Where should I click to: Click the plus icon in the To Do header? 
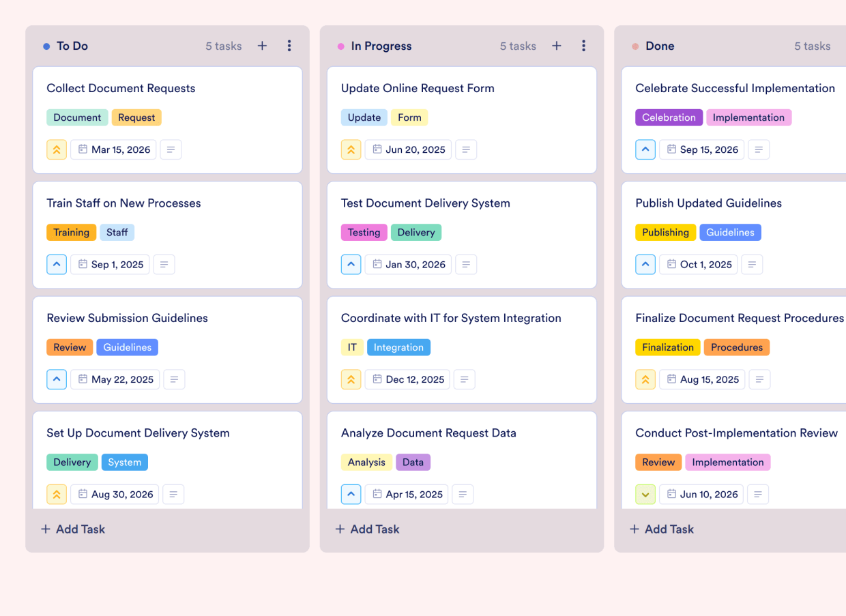pos(262,46)
